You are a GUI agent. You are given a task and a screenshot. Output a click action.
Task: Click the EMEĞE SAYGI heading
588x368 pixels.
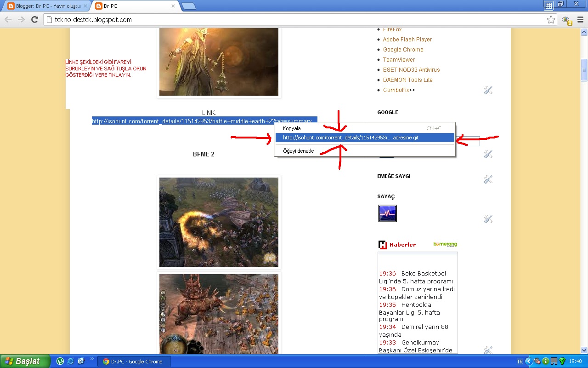(x=394, y=176)
